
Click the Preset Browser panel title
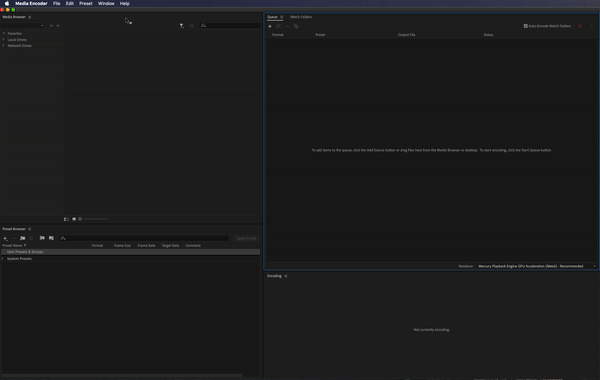14,229
